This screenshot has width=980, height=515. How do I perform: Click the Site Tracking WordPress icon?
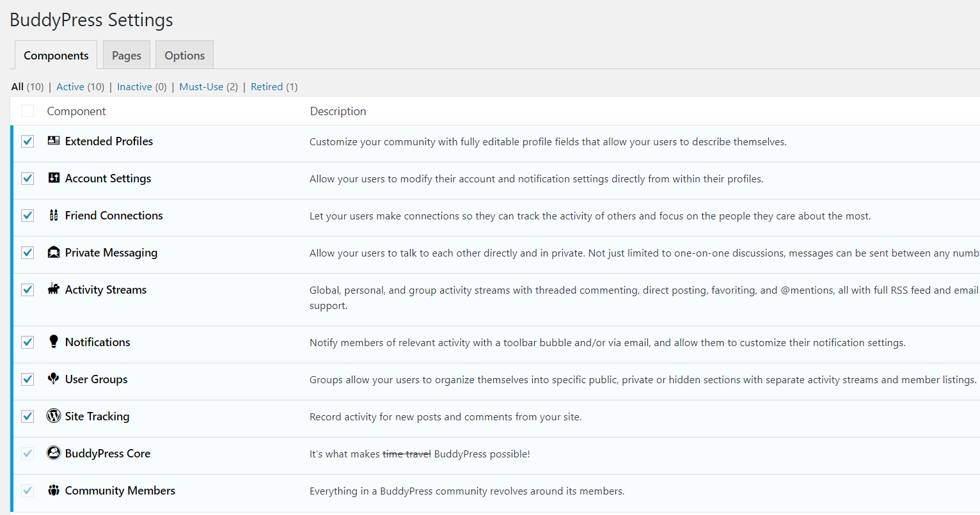pyautogui.click(x=54, y=416)
